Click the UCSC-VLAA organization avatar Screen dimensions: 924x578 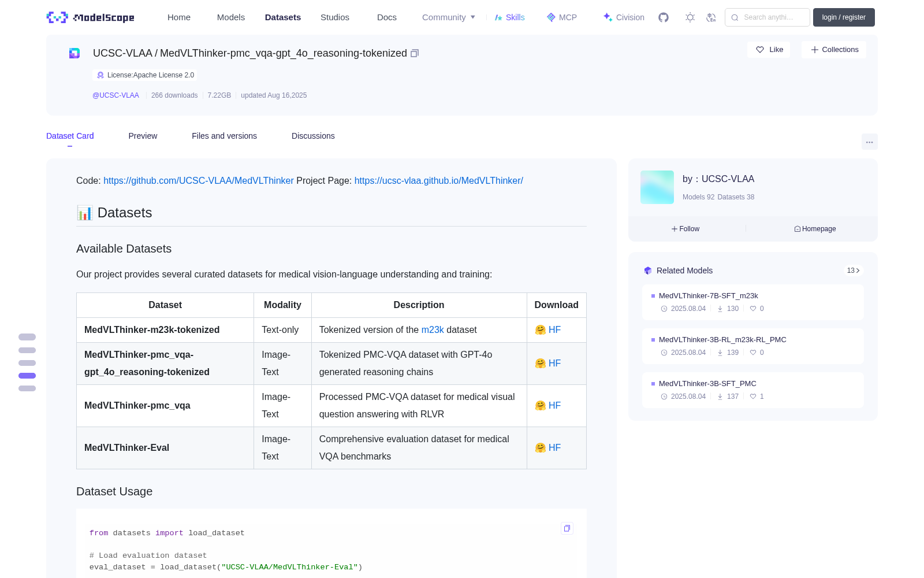click(x=657, y=187)
